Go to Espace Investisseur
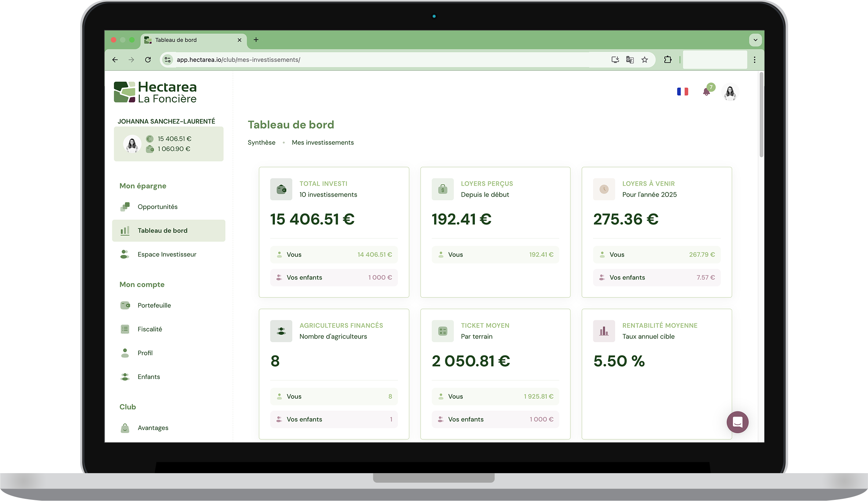Screen dimensions: 868x501 coord(167,255)
